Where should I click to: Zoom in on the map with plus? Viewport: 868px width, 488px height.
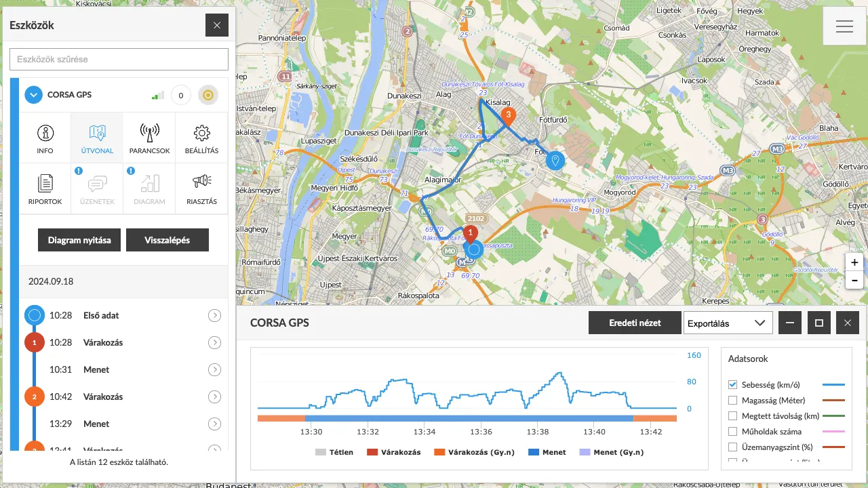click(x=854, y=262)
